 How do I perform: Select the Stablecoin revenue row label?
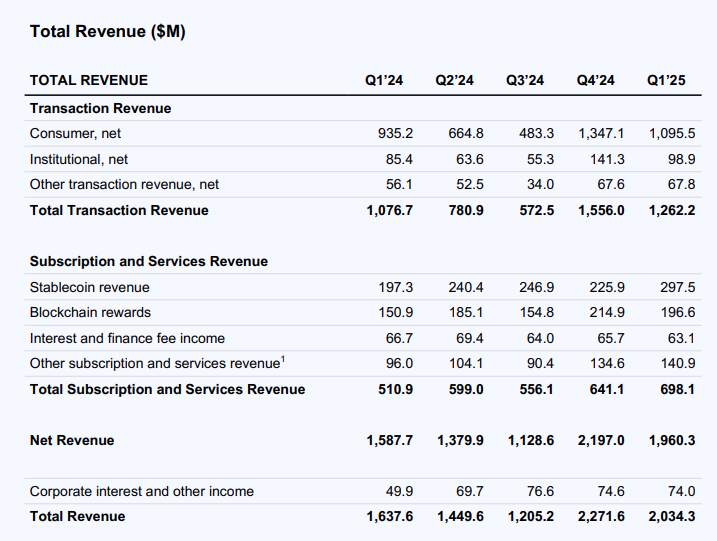[89, 287]
